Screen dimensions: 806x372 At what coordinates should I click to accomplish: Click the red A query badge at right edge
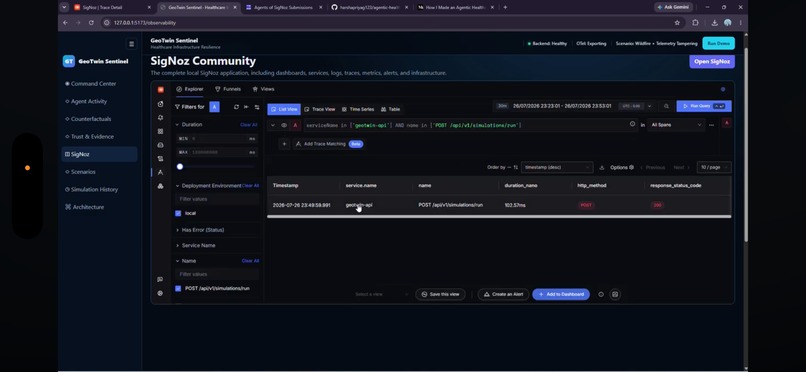pos(726,123)
